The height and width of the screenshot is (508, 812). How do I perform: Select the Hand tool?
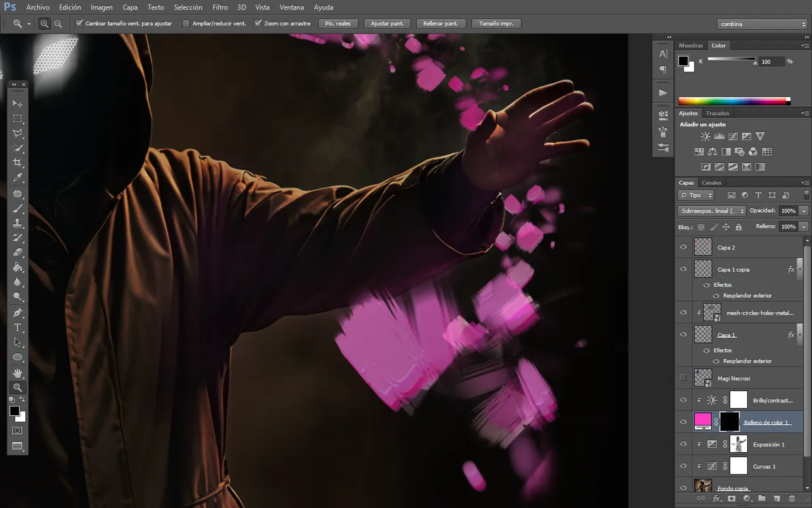[x=18, y=372]
